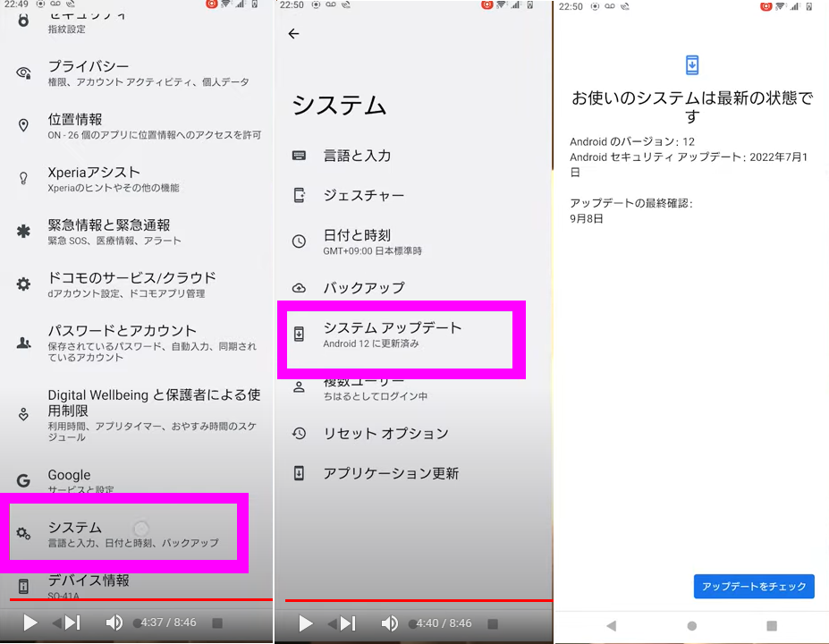829x644 pixels.
Task: Open アプリケーション更新 entry
Action: pyautogui.click(x=413, y=473)
